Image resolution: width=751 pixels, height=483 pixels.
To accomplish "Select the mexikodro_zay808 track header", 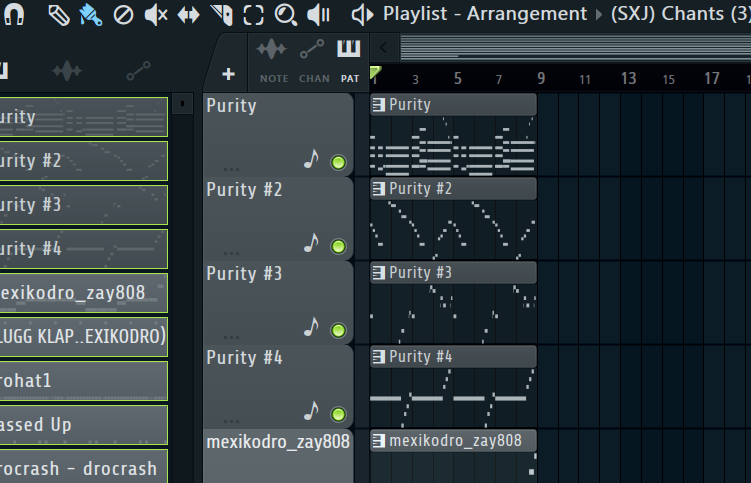I will (278, 442).
